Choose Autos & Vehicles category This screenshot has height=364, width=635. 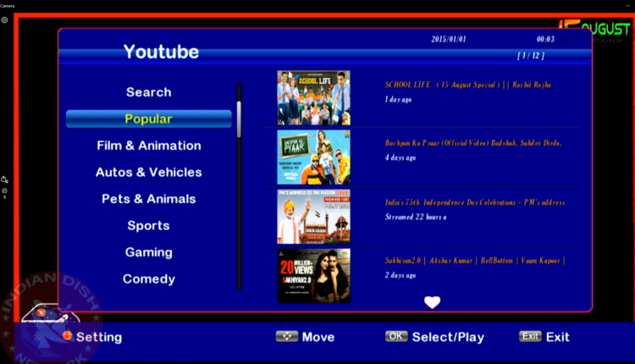pos(148,173)
